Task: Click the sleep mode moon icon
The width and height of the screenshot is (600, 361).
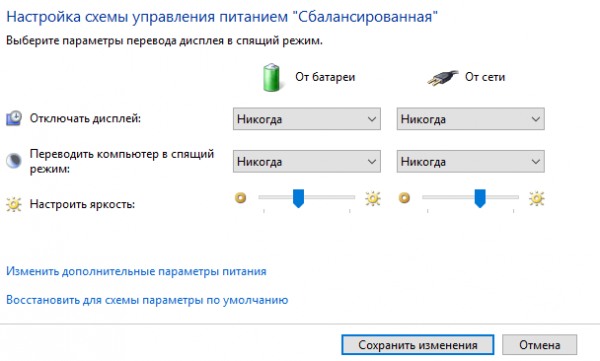Action: click(x=14, y=161)
